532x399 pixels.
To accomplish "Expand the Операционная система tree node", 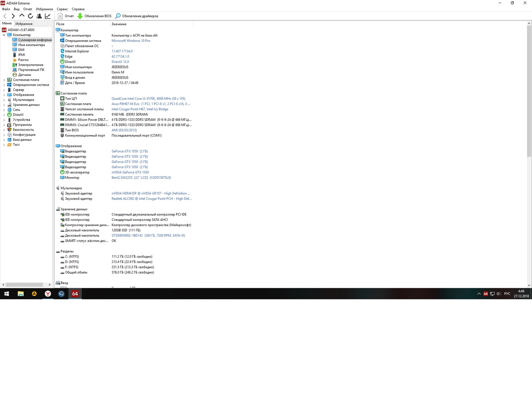I will (4, 85).
